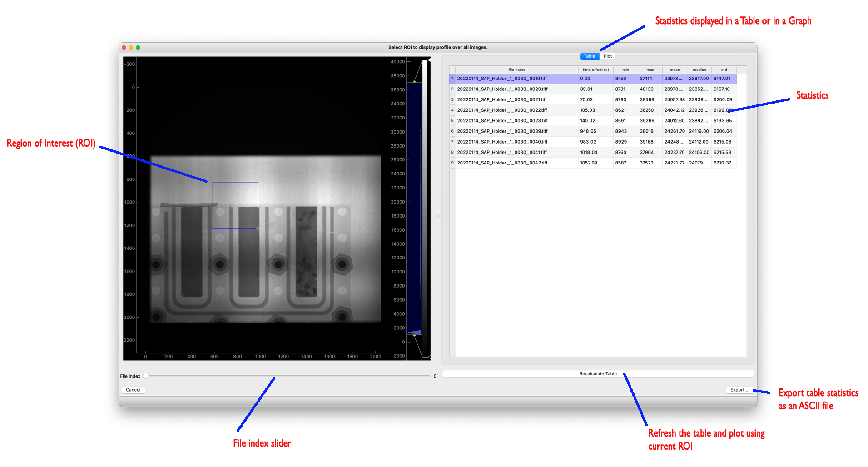Click the median column header
The width and height of the screenshot is (868, 467).
pyautogui.click(x=699, y=70)
